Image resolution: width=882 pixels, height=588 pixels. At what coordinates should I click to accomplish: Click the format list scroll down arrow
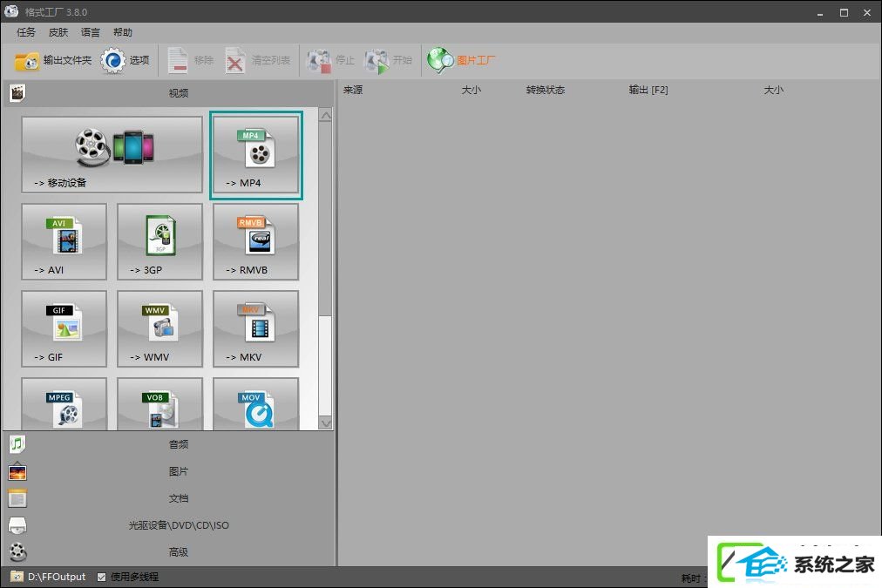coord(325,423)
